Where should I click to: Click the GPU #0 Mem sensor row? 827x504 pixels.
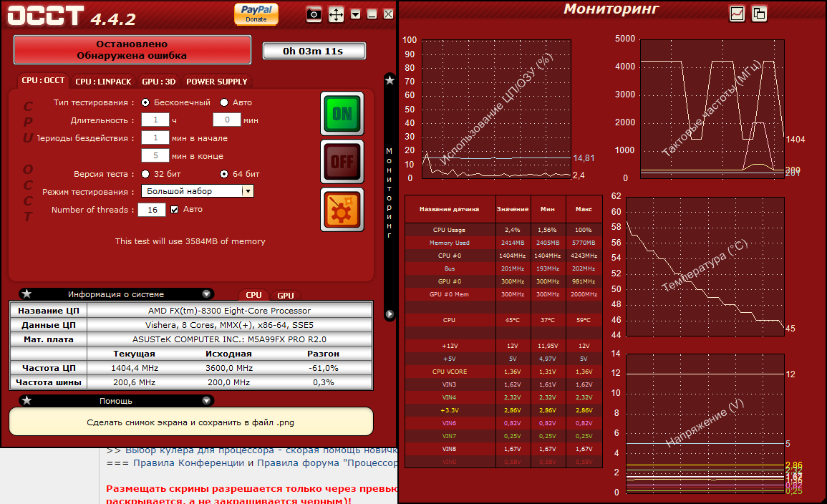[503, 294]
